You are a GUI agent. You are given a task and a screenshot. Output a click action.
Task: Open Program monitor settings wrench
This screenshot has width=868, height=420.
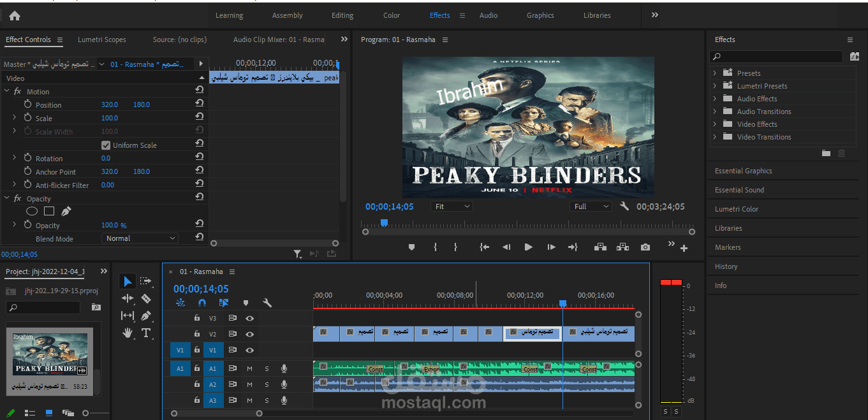point(624,206)
